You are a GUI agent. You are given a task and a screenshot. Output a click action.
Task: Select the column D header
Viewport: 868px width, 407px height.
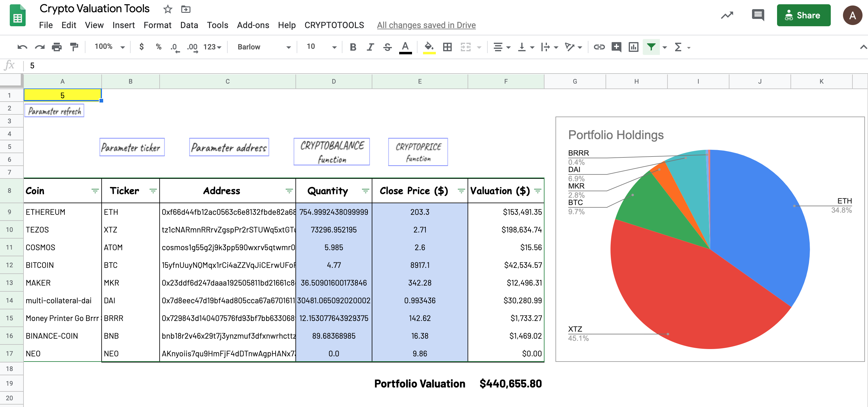[x=334, y=81]
